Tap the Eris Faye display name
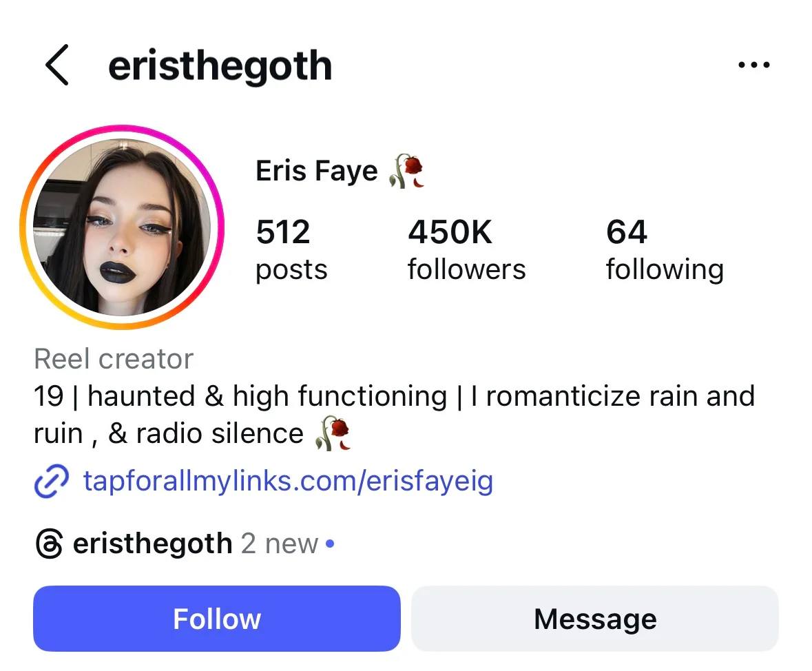The height and width of the screenshot is (671, 812). coord(316,171)
